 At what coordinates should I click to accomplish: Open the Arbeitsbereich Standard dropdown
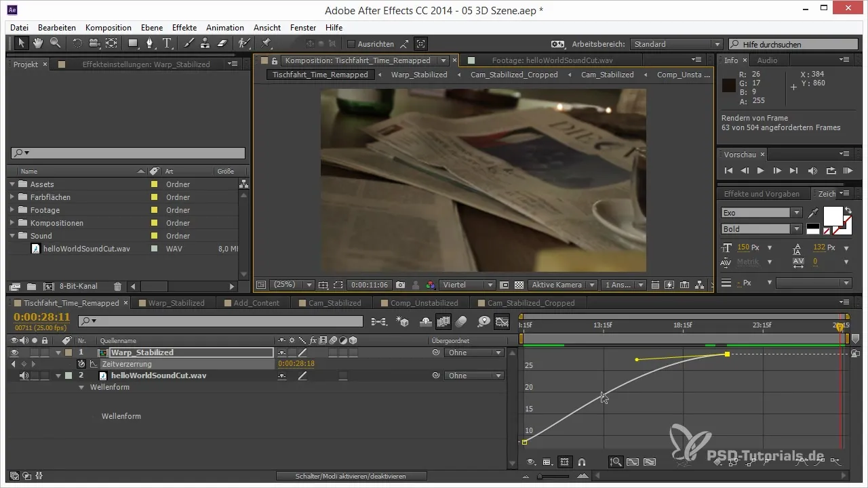[676, 44]
